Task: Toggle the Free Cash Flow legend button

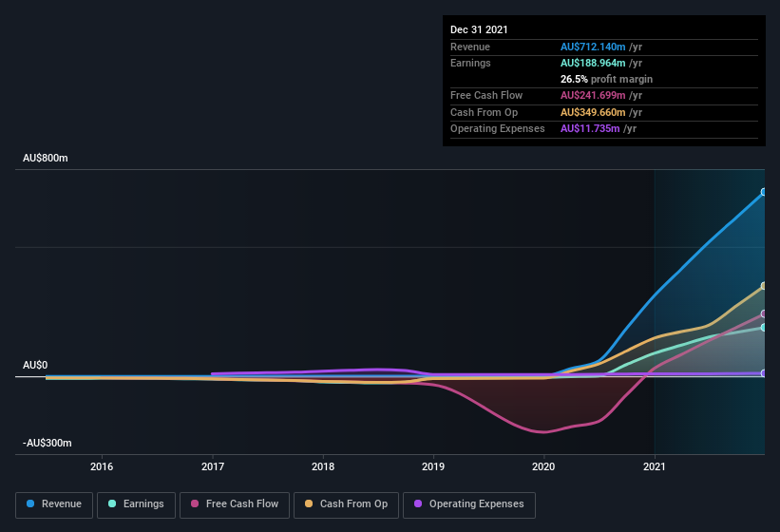Action: pos(235,505)
